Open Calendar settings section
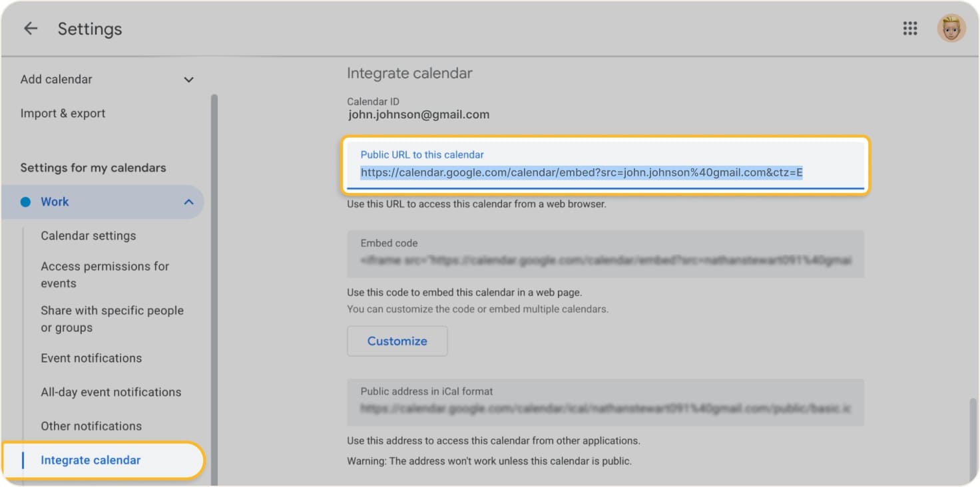This screenshot has height=487, width=980. click(x=88, y=236)
